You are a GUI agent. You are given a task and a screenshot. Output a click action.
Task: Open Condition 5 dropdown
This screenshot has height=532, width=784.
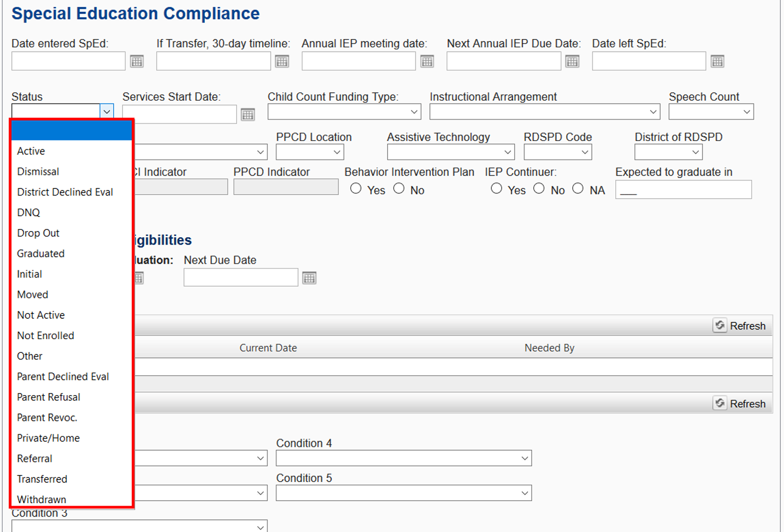(x=404, y=493)
